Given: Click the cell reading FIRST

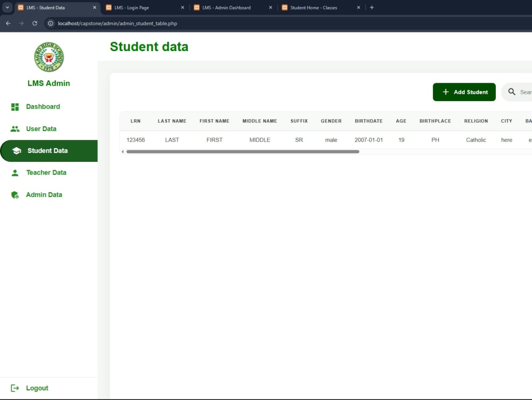Looking at the screenshot, I should click(214, 140).
